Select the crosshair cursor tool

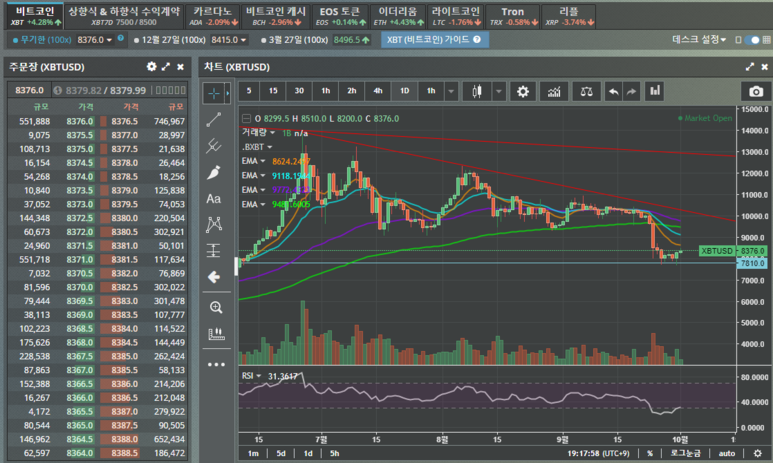213,93
